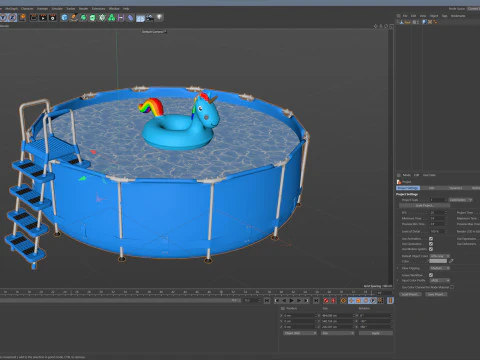Click the green Volume Builder icon
The image size is (480, 360).
tap(112, 17)
